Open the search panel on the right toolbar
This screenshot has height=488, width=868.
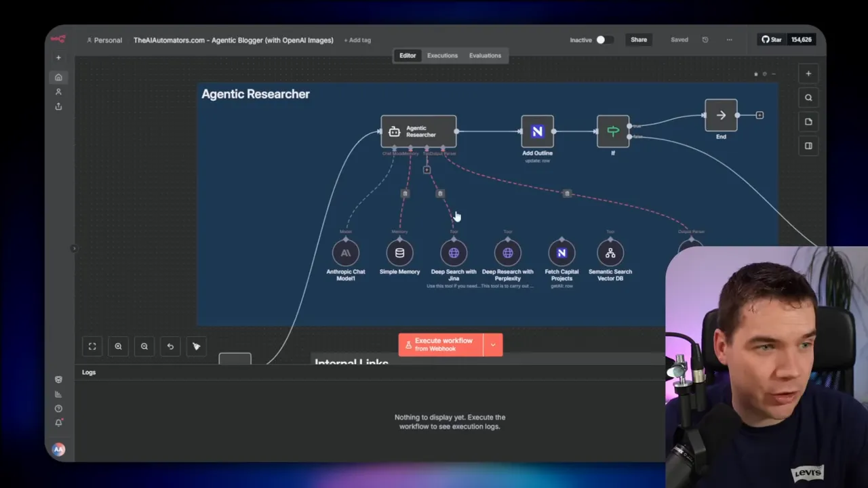tap(808, 97)
